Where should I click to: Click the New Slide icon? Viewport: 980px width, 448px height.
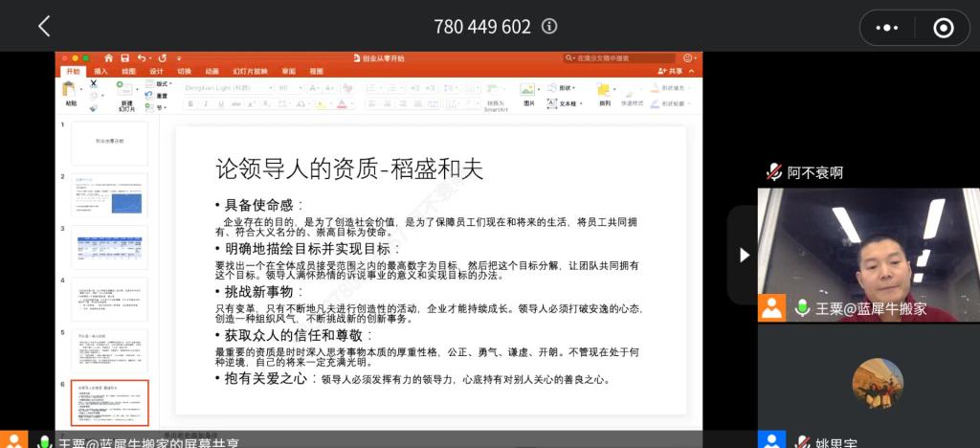[x=125, y=91]
